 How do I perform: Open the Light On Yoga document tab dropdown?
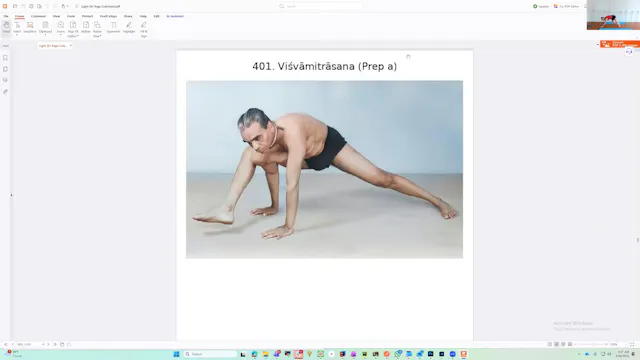(x=70, y=46)
